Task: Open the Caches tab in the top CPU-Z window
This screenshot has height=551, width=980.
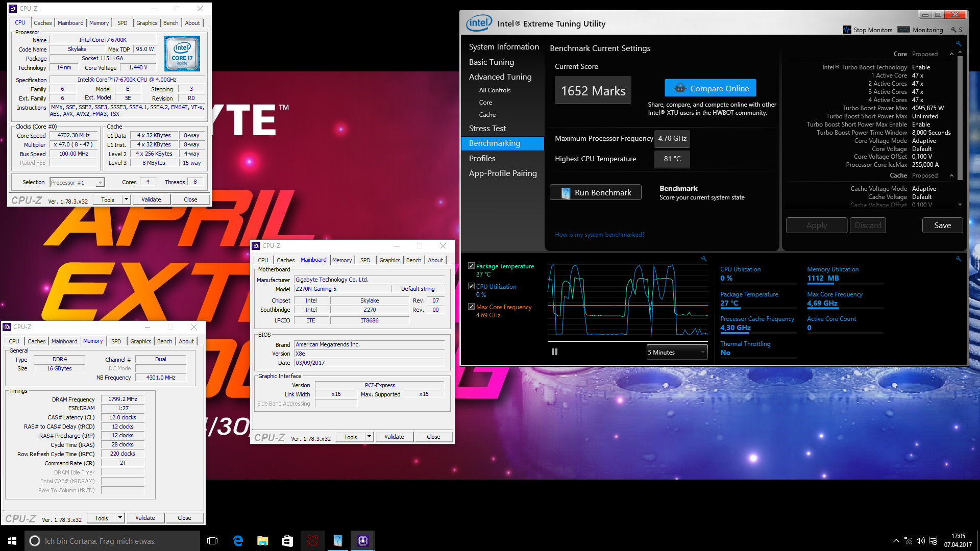Action: click(43, 23)
